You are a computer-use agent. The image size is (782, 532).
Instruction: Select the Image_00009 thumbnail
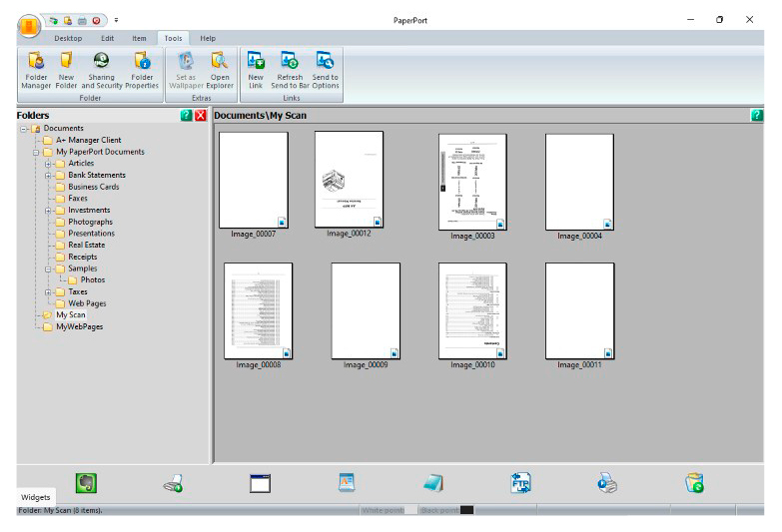click(366, 310)
